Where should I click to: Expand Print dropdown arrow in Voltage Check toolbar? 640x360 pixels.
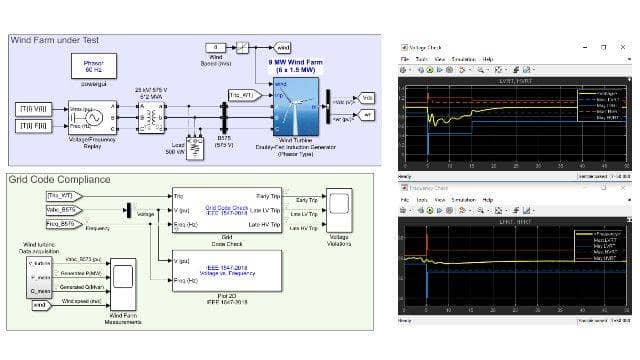[x=410, y=70]
